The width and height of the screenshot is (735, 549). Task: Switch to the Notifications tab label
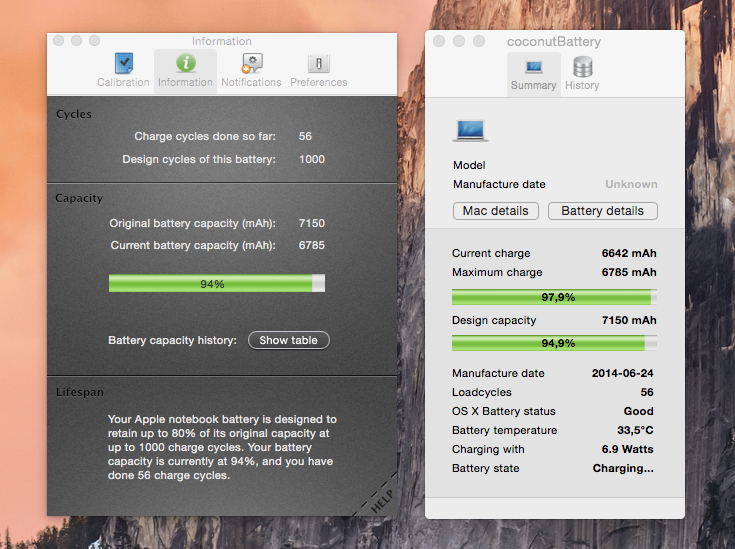[x=251, y=83]
